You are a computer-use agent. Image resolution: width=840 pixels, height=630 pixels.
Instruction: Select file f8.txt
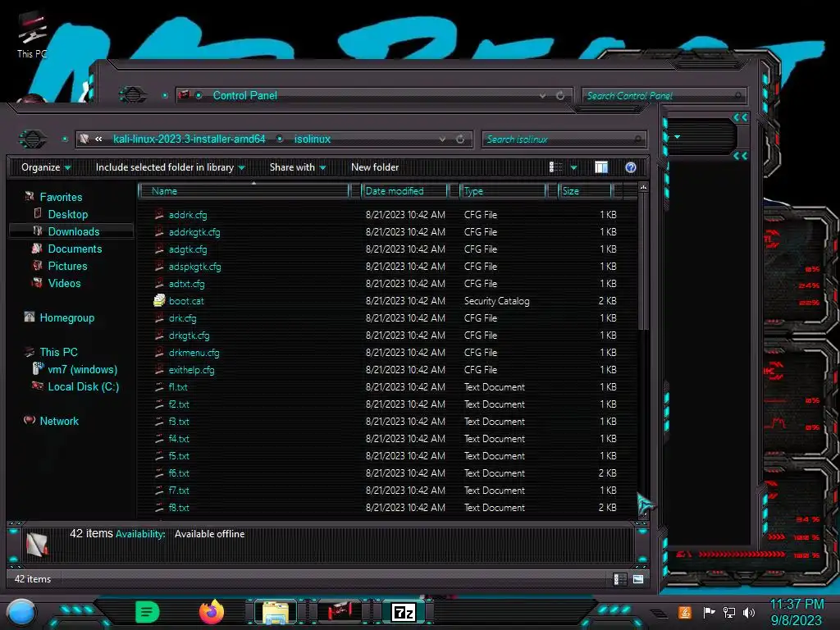(x=179, y=507)
